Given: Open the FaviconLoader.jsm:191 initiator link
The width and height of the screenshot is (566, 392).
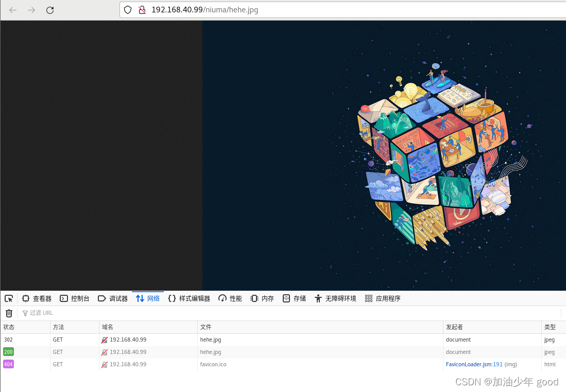Looking at the screenshot, I should click(474, 364).
